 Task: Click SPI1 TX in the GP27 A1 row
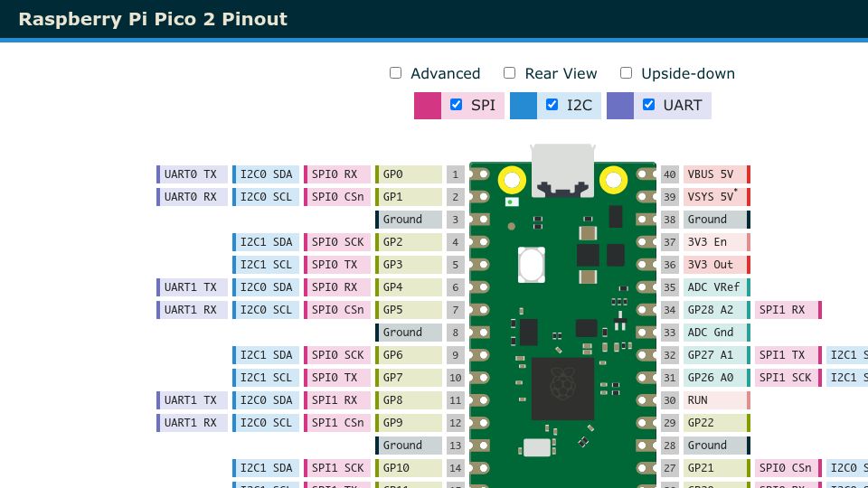[x=788, y=355]
